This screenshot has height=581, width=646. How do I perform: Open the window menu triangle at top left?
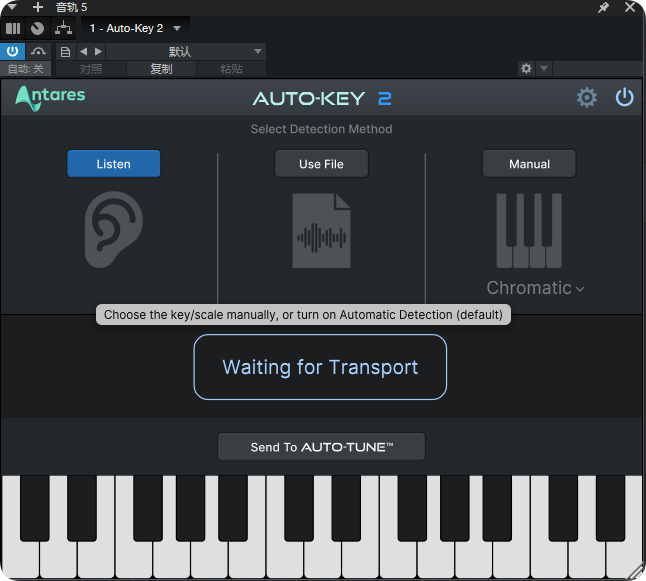(x=11, y=7)
